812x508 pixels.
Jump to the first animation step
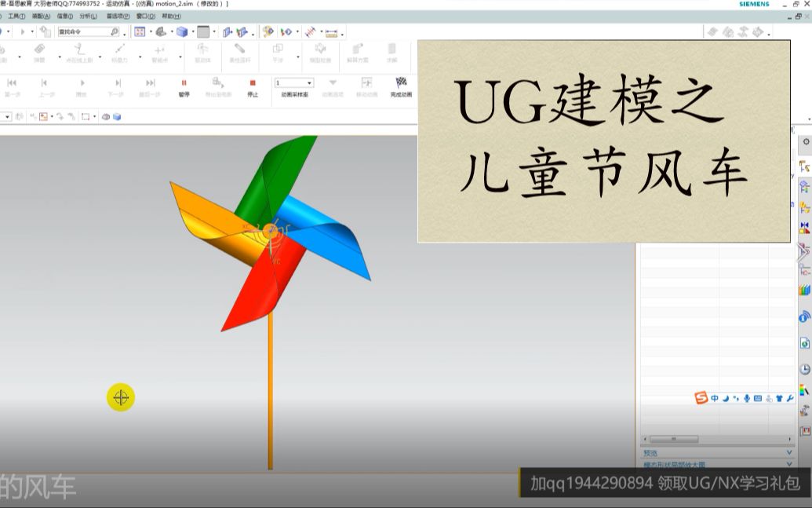pyautogui.click(x=12, y=82)
